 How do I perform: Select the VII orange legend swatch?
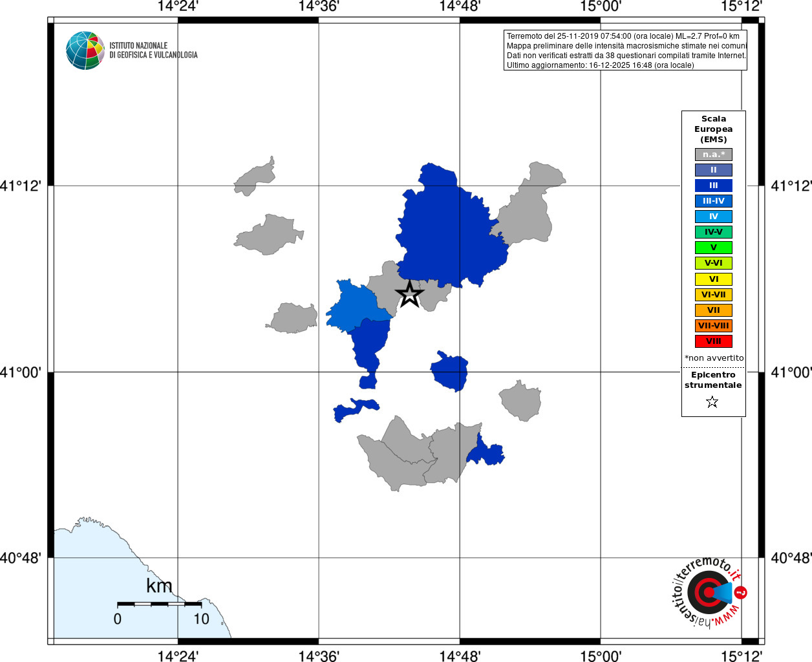point(714,310)
